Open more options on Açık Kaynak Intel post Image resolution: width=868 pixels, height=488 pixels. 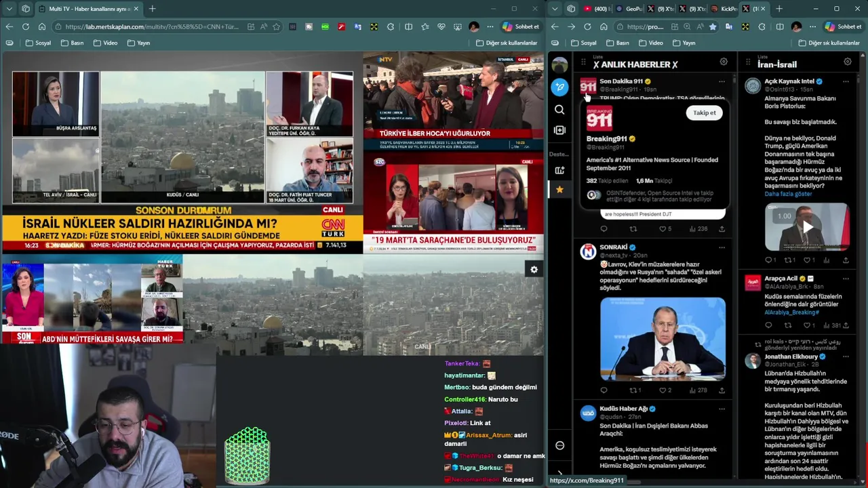click(846, 81)
